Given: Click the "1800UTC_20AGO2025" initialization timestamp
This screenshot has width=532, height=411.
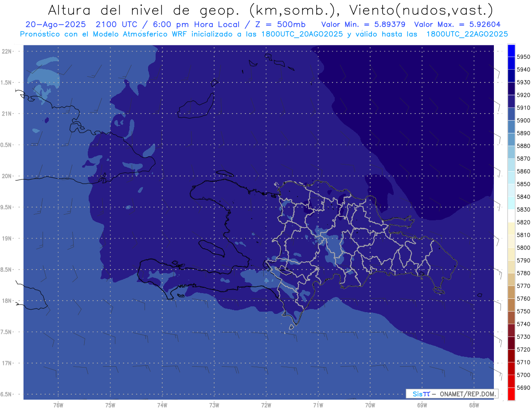Looking at the screenshot, I should coord(301,34).
